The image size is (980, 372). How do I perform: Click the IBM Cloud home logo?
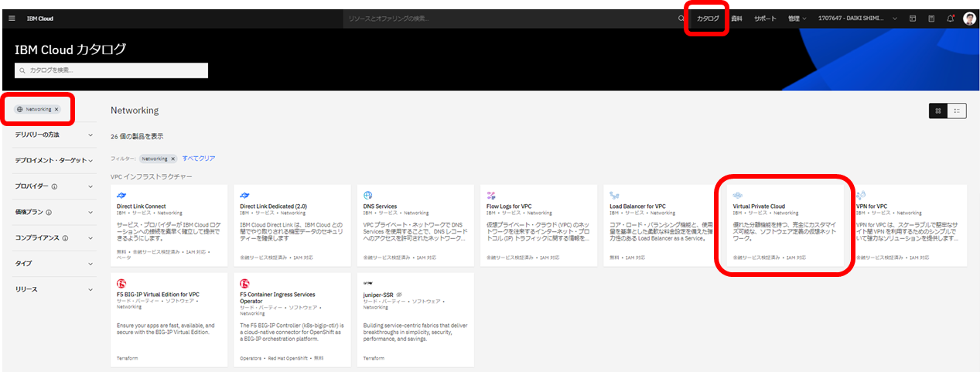pos(39,19)
